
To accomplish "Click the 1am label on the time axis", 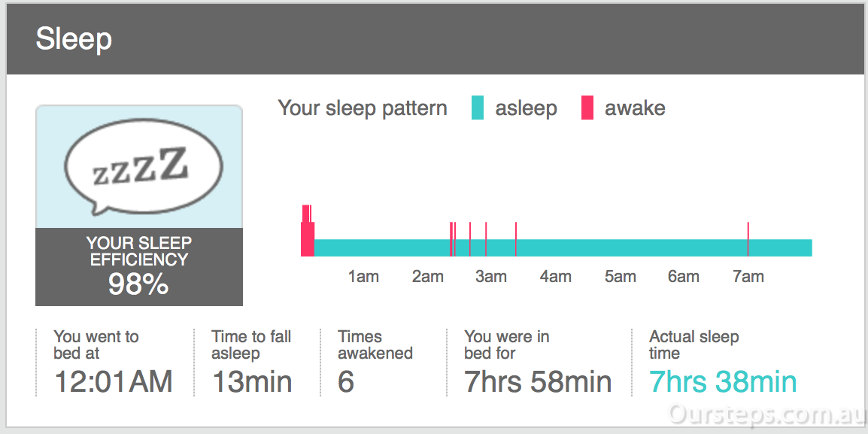I will 363,276.
